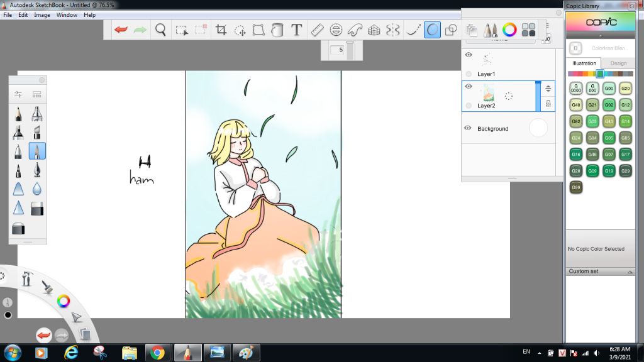Open the Window menu
644x362 pixels.
click(67, 15)
